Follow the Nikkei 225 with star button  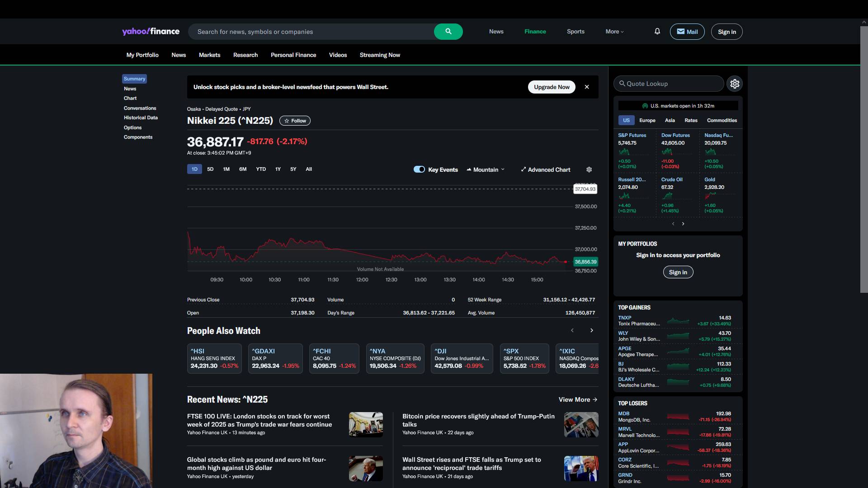pos(295,121)
